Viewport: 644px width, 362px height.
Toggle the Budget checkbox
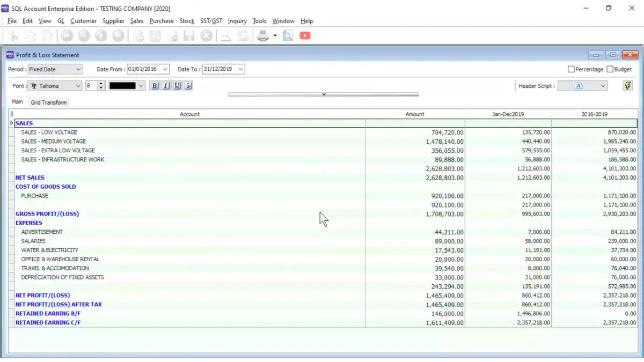click(x=610, y=69)
